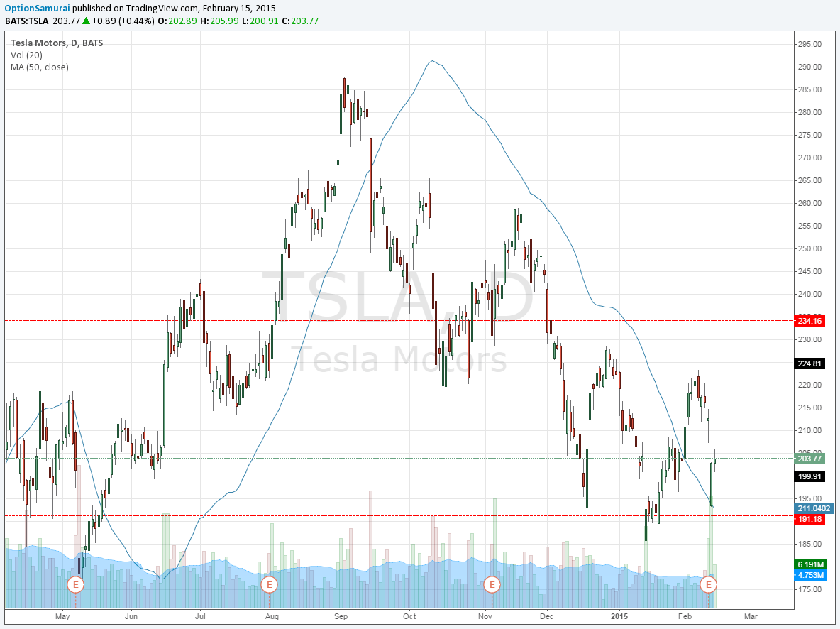Image resolution: width=840 pixels, height=629 pixels.
Task: Click the low price value 200.91
Action: 265,21
